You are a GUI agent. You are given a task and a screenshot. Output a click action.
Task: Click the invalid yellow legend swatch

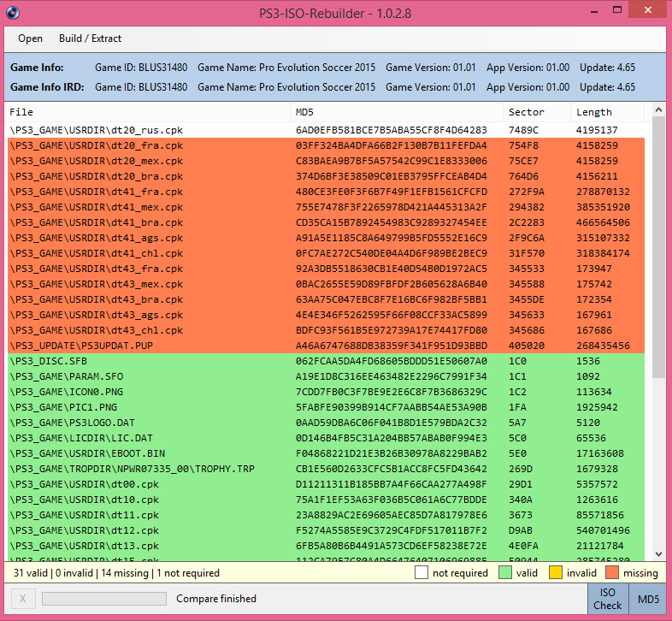point(556,572)
